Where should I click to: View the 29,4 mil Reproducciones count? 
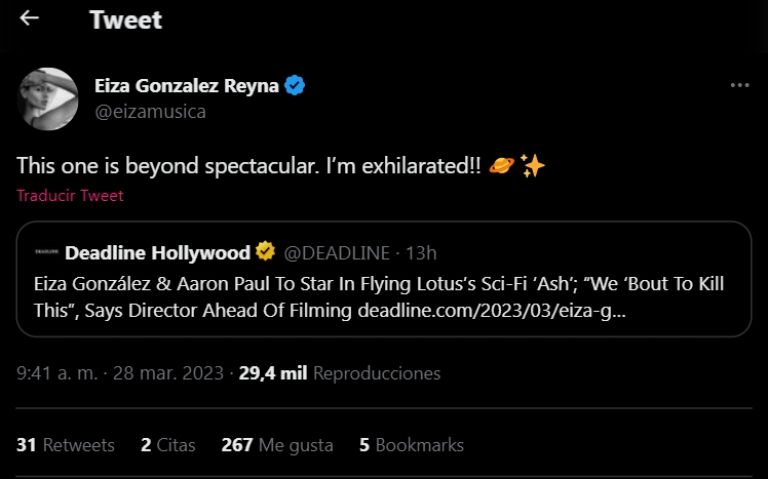[339, 373]
